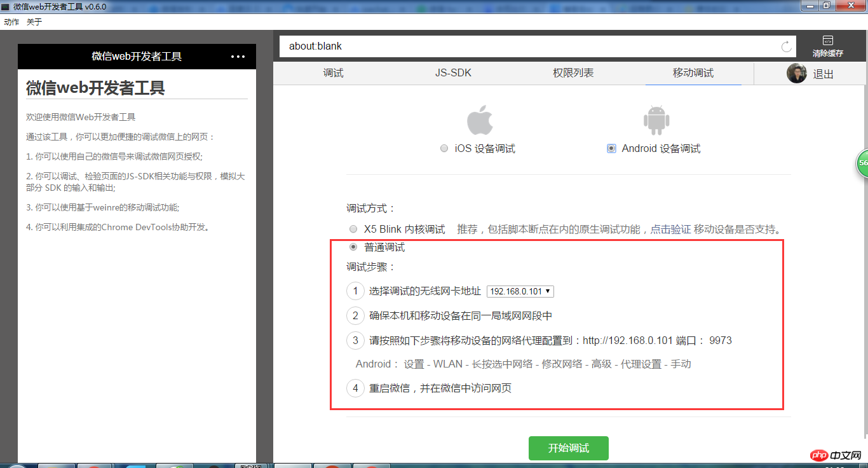Viewport: 868px width, 468px height.
Task: Choose the 普通调试 radio option
Action: pos(353,247)
